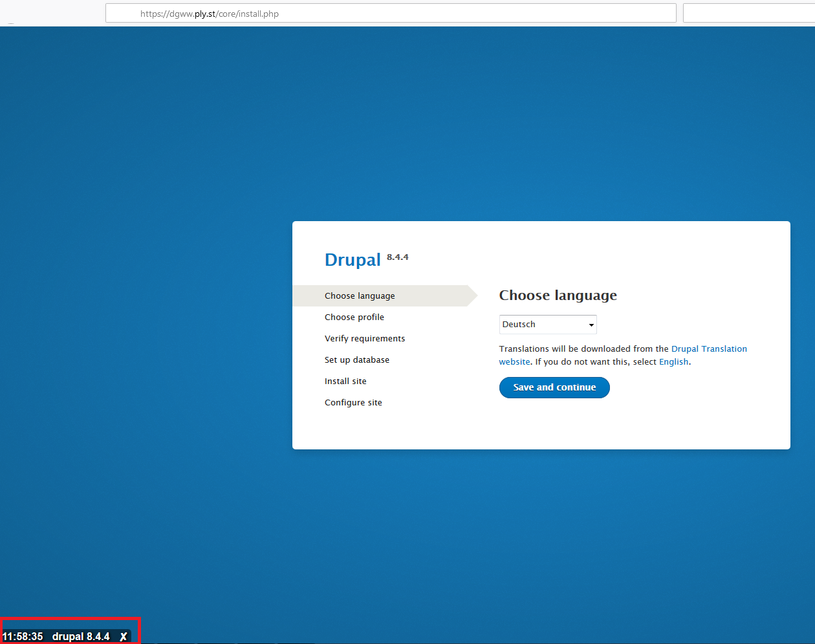Click the Save and continue button

click(554, 387)
